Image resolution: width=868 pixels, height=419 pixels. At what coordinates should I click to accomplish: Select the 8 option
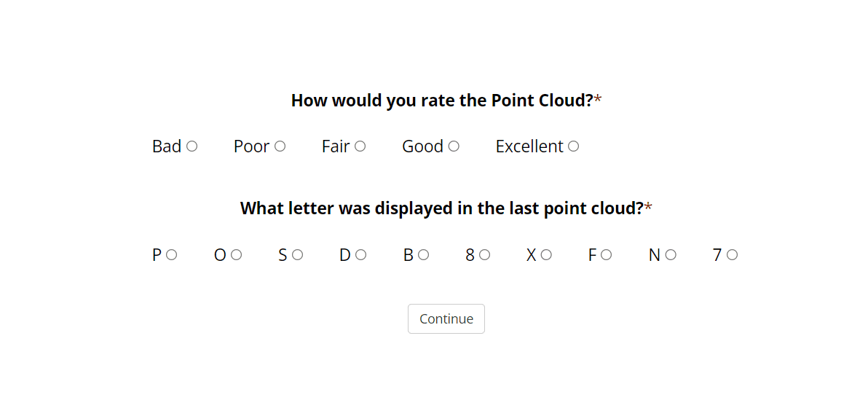point(484,255)
